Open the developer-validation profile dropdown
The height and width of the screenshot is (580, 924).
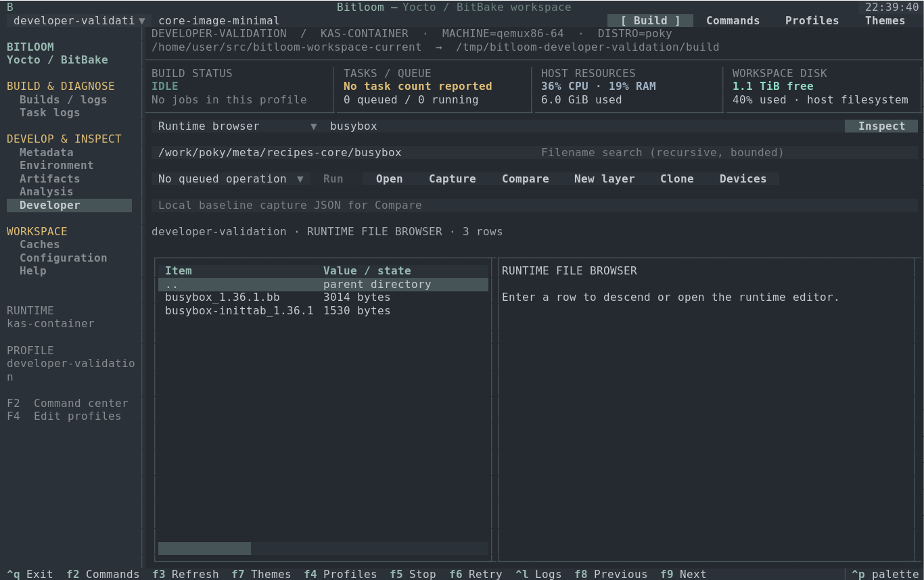(79, 20)
